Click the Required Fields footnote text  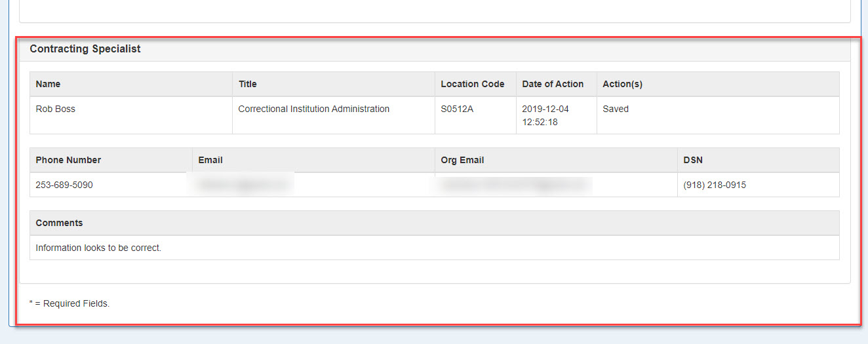[x=69, y=303]
